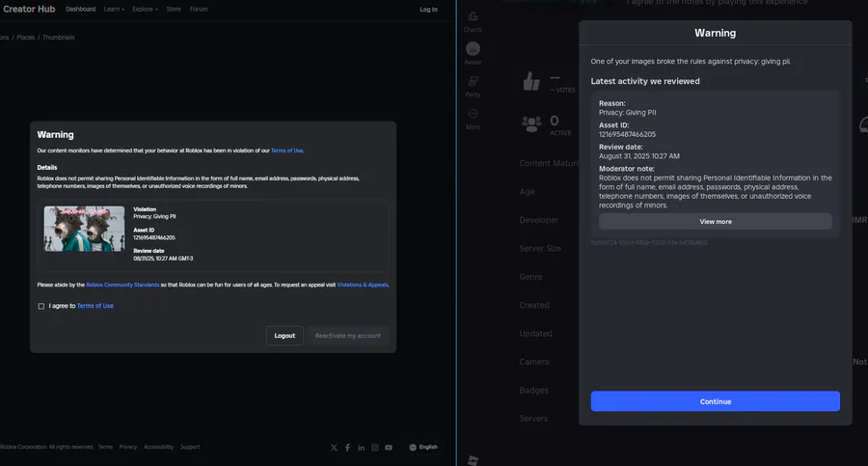Image resolution: width=868 pixels, height=466 pixels.
Task: Open the Accessibility footer link
Action: pos(158,447)
